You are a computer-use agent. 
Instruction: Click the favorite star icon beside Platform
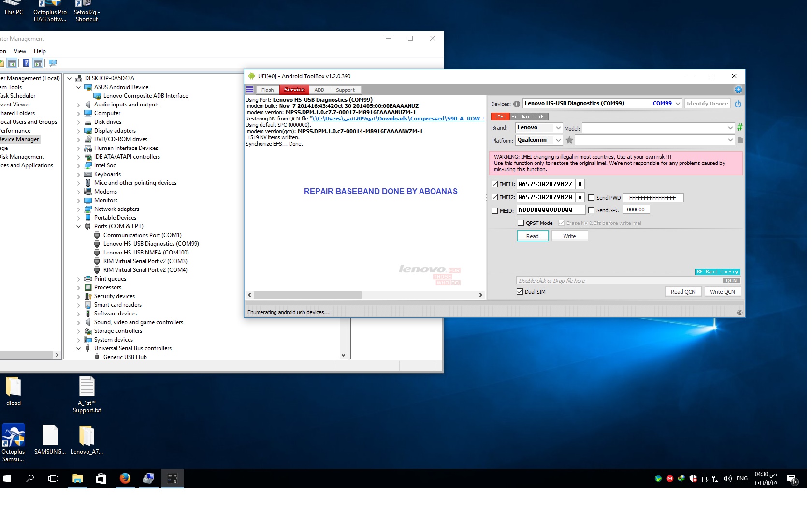569,140
